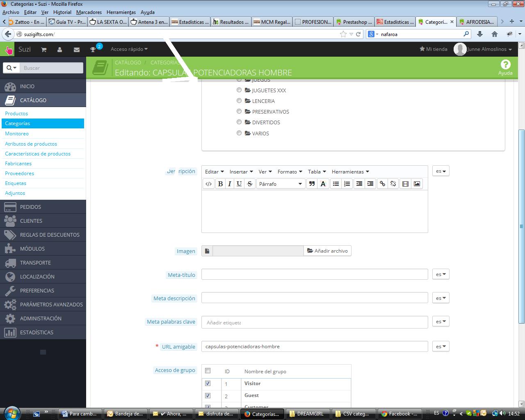The width and height of the screenshot is (525, 420).
Task: Open the editor Tabla menu
Action: pos(317,171)
